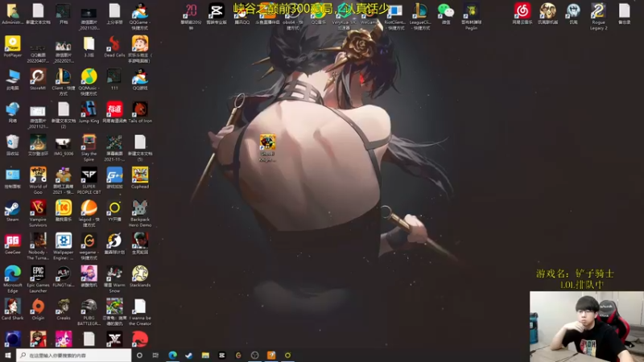Open the WeChat green bubble icon
Screen dimensions: 644x362
446,11
